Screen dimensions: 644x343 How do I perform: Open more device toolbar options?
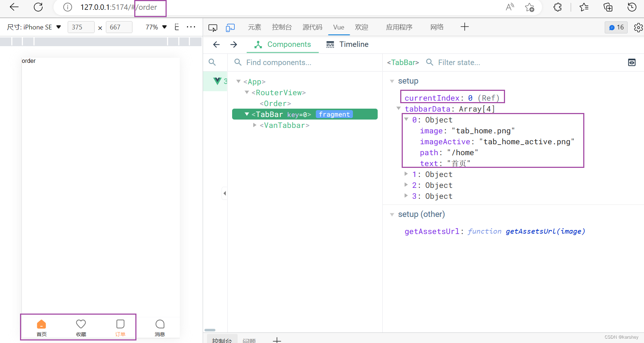point(191,27)
